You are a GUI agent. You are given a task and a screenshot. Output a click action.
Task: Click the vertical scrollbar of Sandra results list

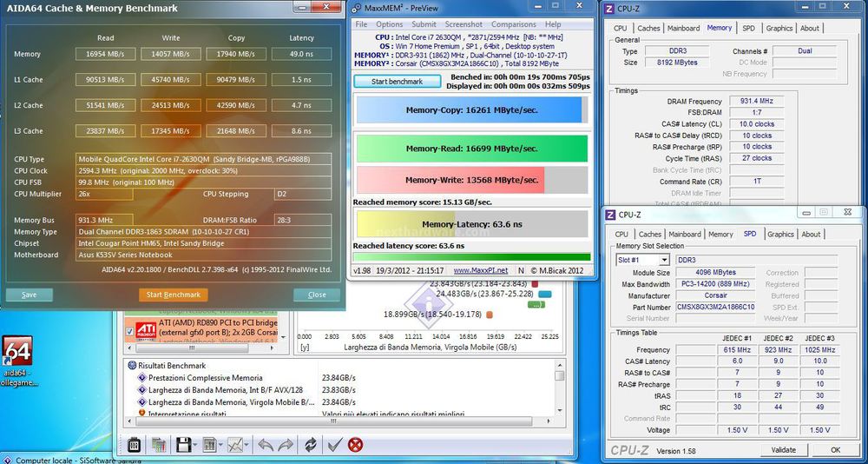[x=559, y=387]
